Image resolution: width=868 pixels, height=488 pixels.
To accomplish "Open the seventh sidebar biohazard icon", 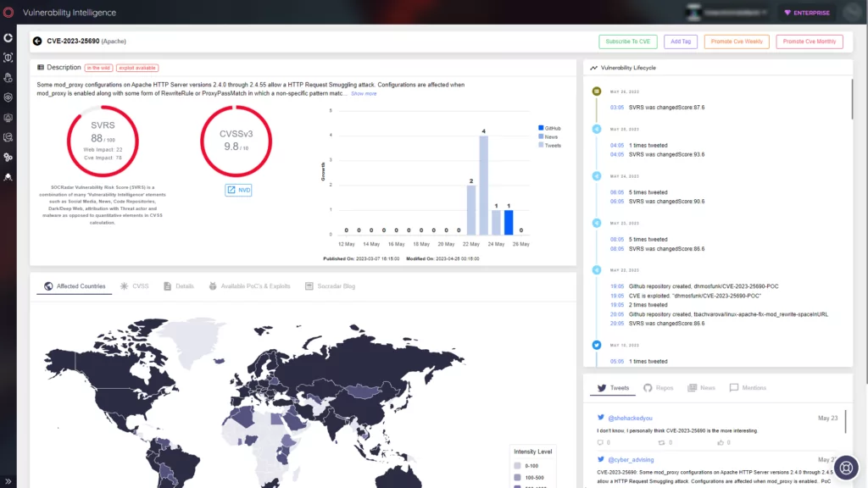I will tap(8, 157).
